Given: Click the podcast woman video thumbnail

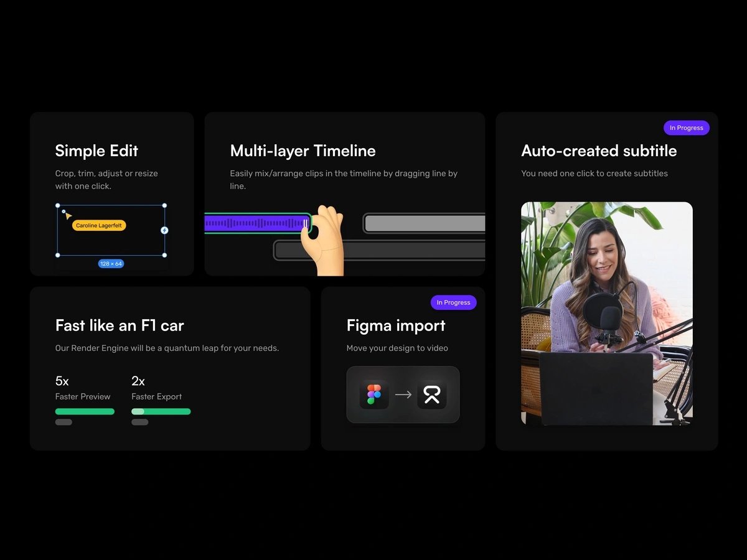Looking at the screenshot, I should pos(607,314).
